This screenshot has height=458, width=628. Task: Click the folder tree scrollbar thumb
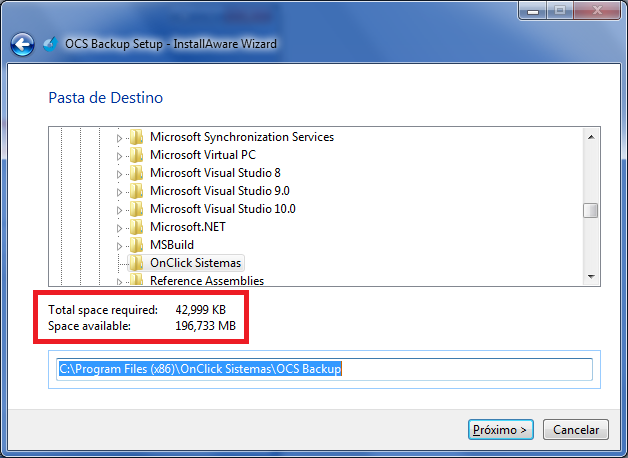click(x=591, y=211)
